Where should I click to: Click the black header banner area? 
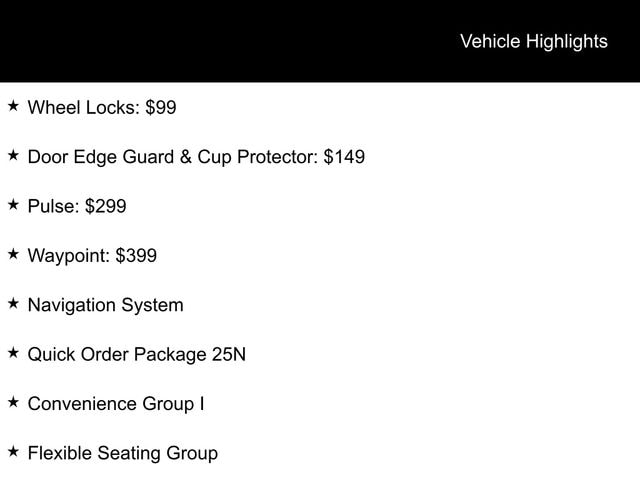click(320, 41)
